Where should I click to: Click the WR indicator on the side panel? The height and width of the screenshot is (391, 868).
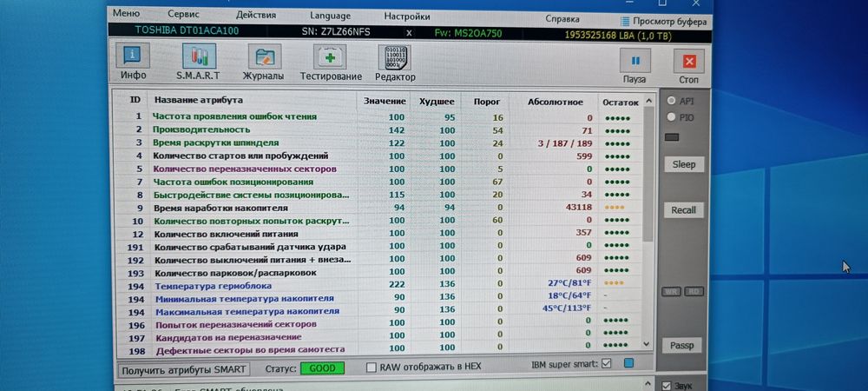coord(671,291)
